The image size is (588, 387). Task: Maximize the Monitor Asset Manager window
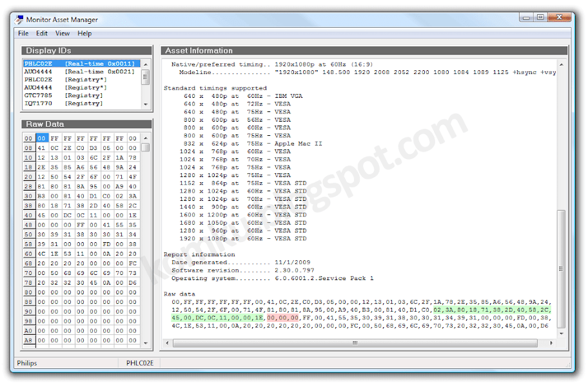[540, 17]
